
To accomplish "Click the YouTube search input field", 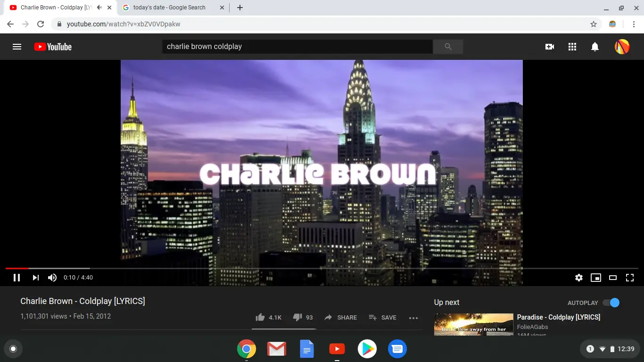I will coord(297,47).
